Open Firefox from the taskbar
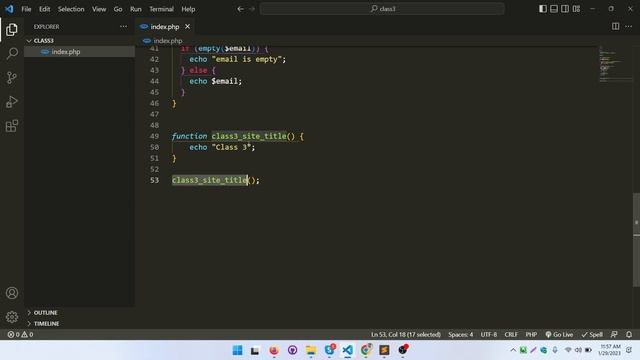Viewport: 640px width, 360px height. point(273,350)
